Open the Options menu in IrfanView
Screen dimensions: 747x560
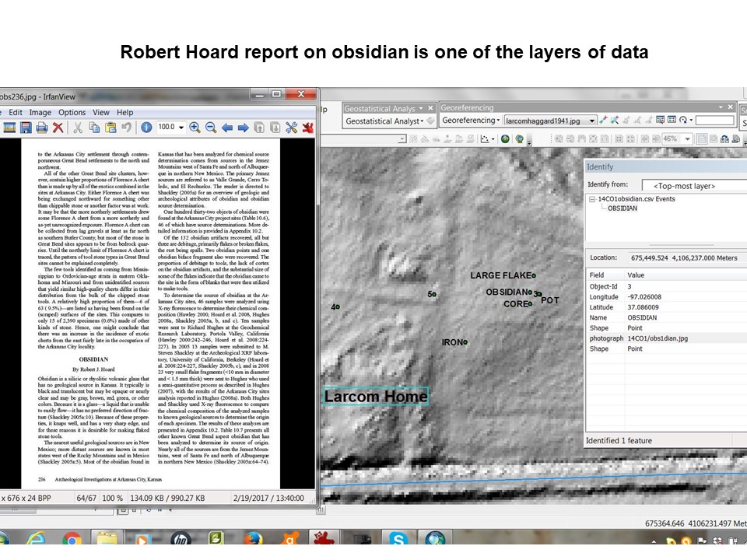pos(72,112)
